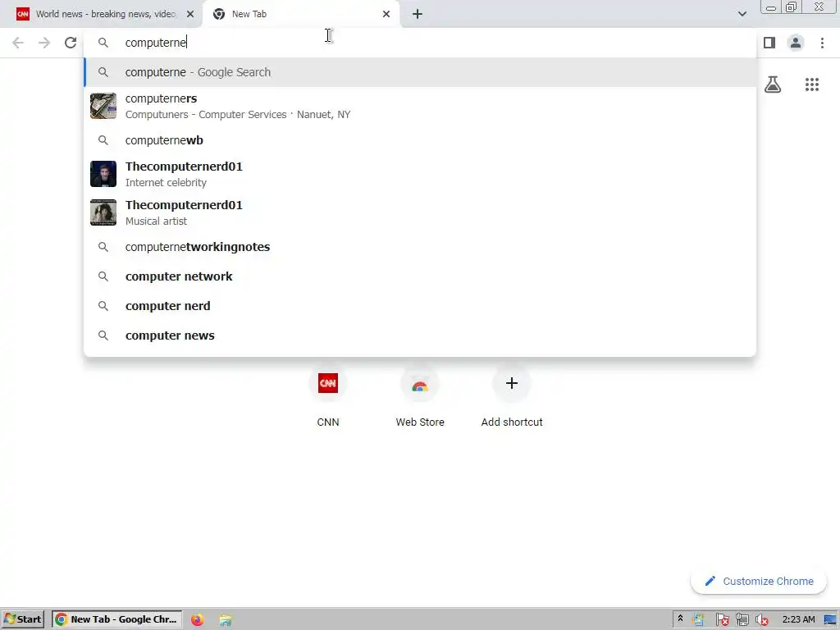This screenshot has height=630, width=840.
Task: Click the Customize Chrome button
Action: (759, 582)
